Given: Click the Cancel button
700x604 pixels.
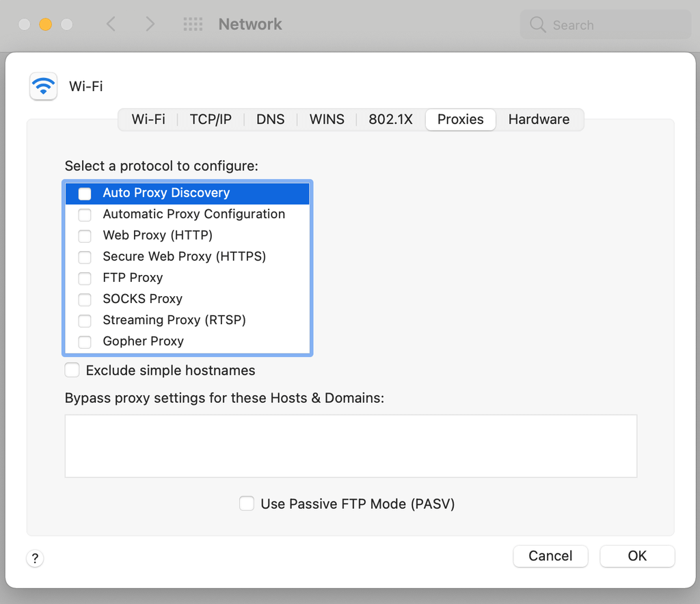Looking at the screenshot, I should tap(550, 556).
